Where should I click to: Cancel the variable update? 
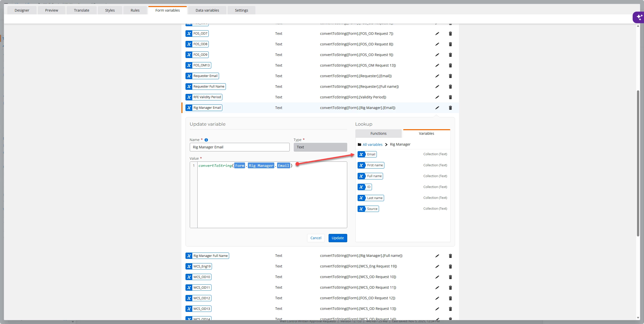tap(316, 238)
